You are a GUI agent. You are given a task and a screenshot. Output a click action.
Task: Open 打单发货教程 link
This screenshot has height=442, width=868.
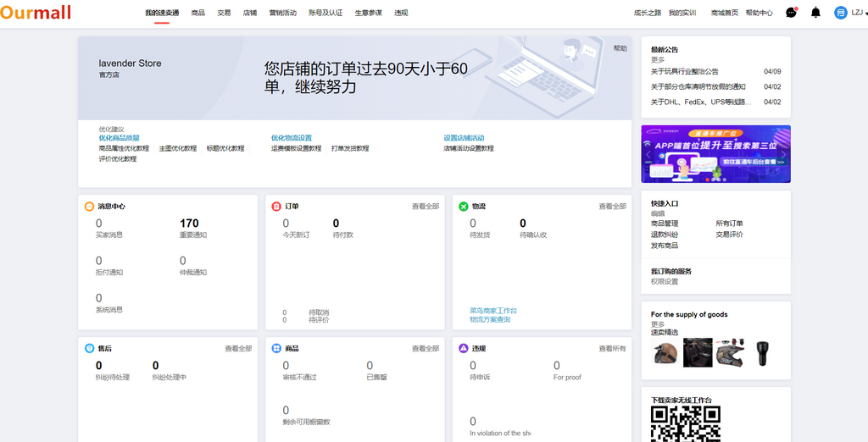point(350,148)
